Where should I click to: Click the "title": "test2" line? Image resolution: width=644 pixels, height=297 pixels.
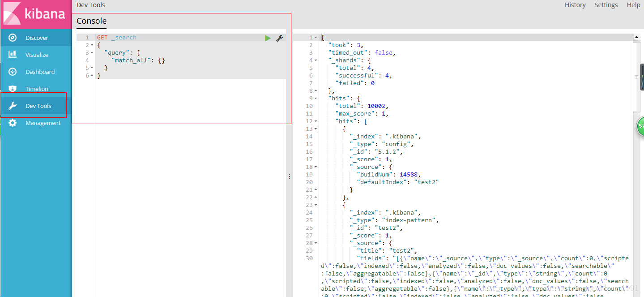point(387,251)
